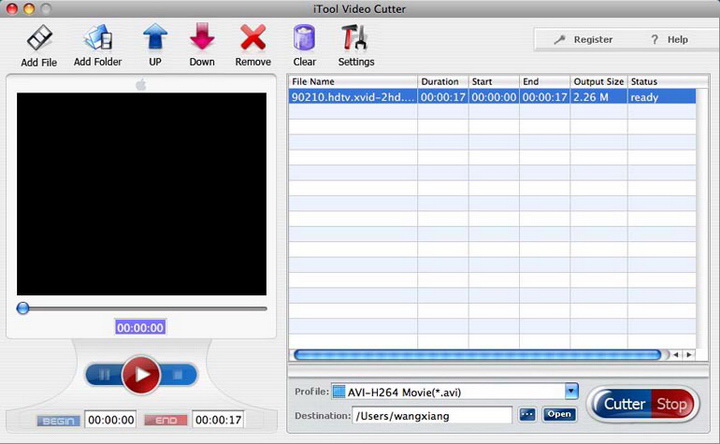
Task: Move file up with UP arrow
Action: click(155, 39)
